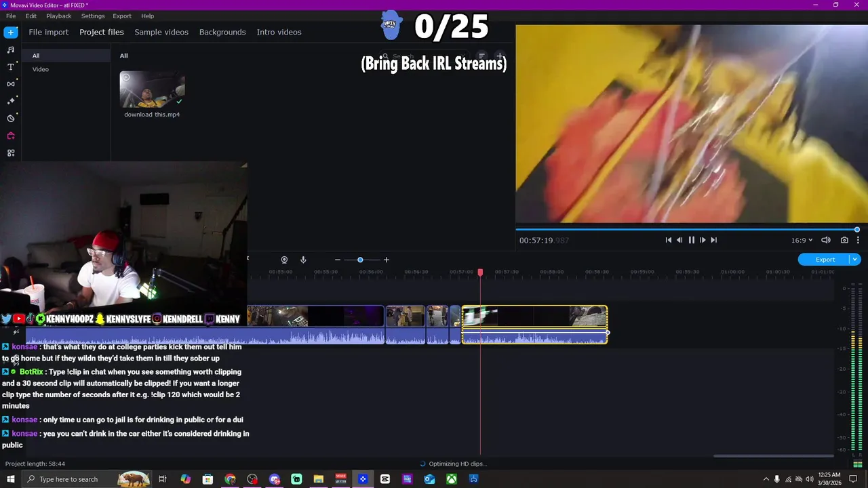Pause the preview playback

[691, 240]
